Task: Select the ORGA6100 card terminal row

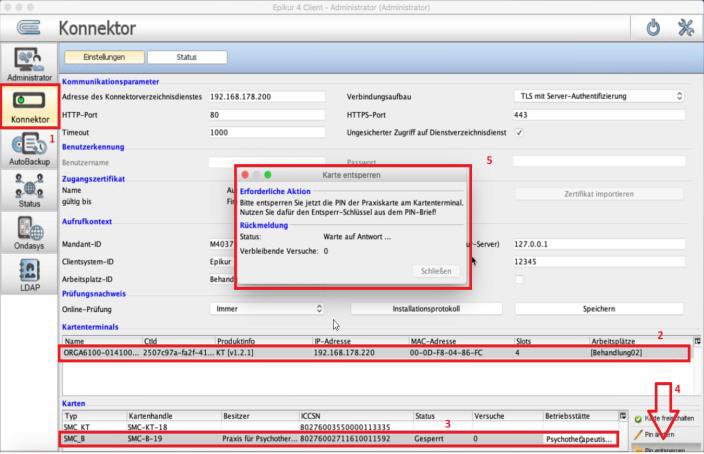Action: pos(374,353)
